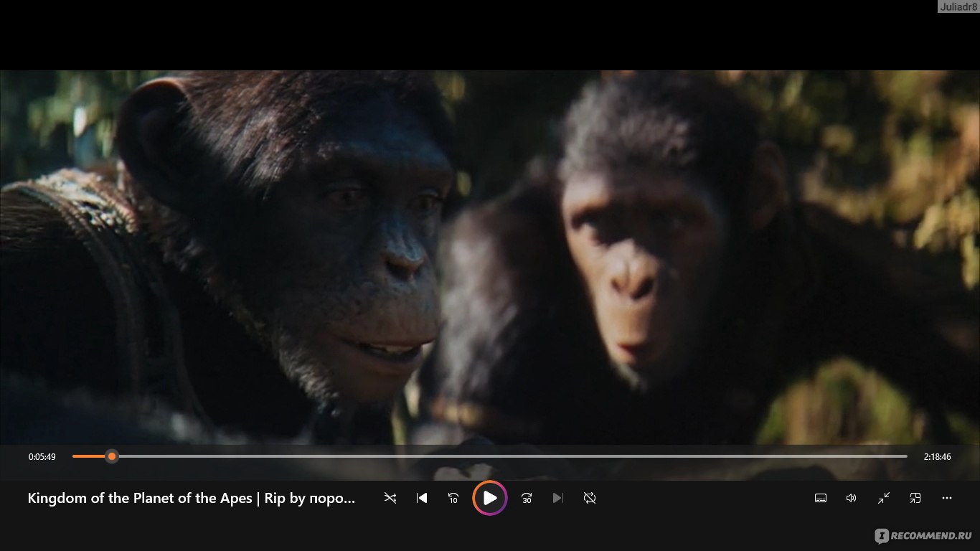Click the elapsed time 0:05:49
Viewport: 980px width, 551px height.
[42, 457]
